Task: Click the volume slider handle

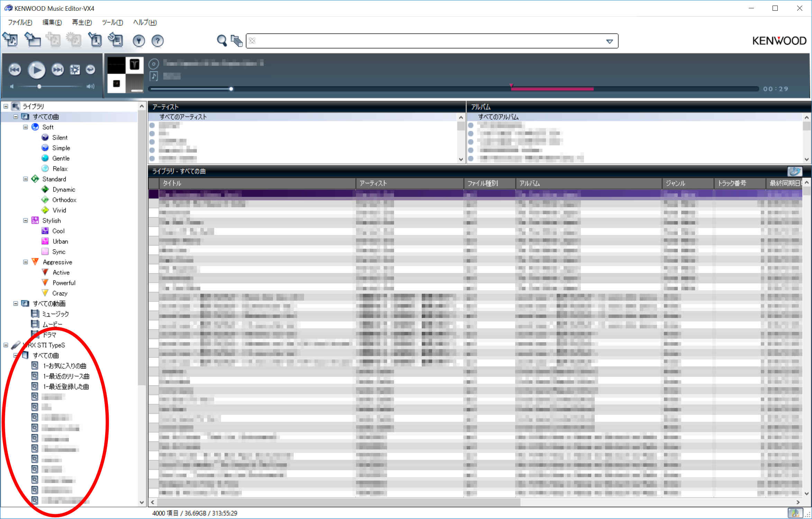Action: pyautogui.click(x=39, y=86)
